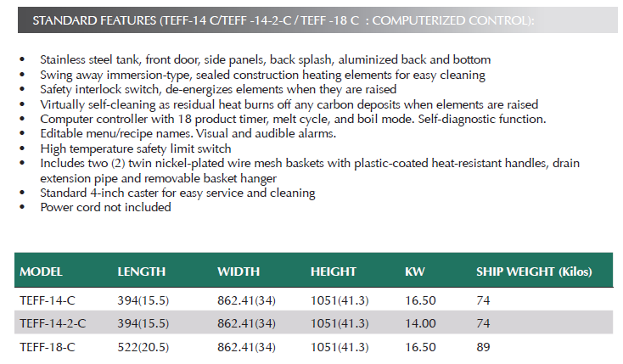This screenshot has height=364, width=623.
Task: Click the 522(20.5) length value
Action: (143, 347)
